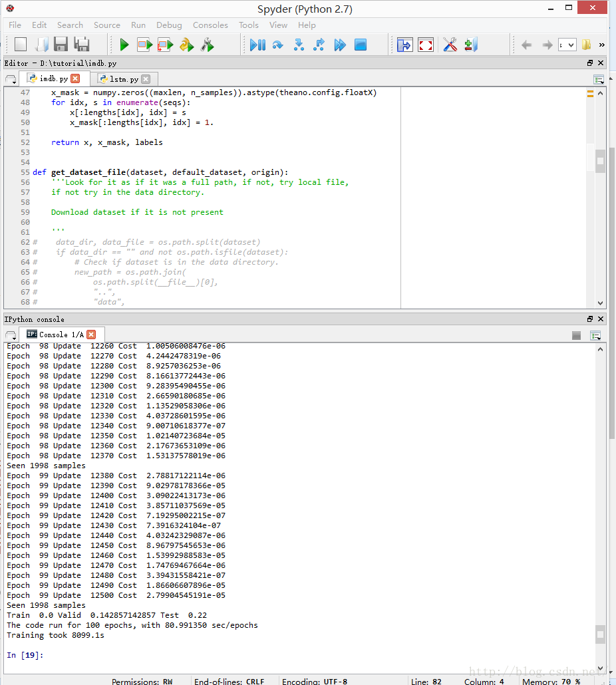This screenshot has width=616, height=685.
Task: Step into the function
Action: coord(299,45)
